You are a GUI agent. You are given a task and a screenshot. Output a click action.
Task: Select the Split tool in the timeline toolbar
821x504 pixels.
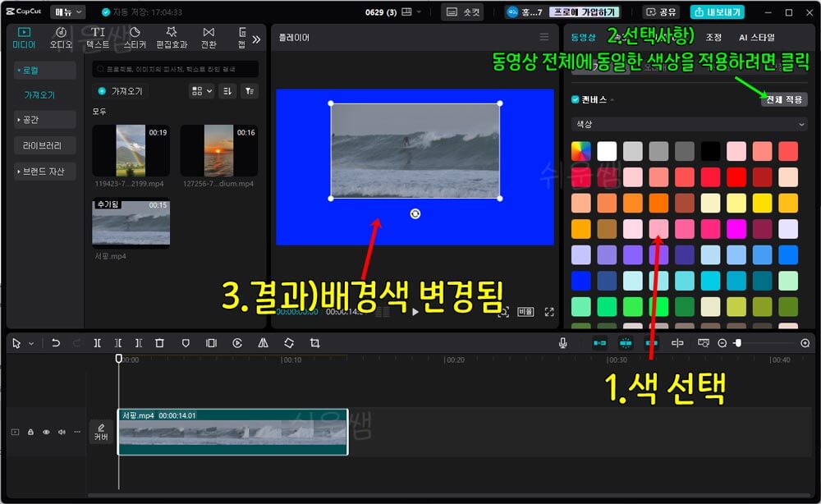pyautogui.click(x=98, y=343)
